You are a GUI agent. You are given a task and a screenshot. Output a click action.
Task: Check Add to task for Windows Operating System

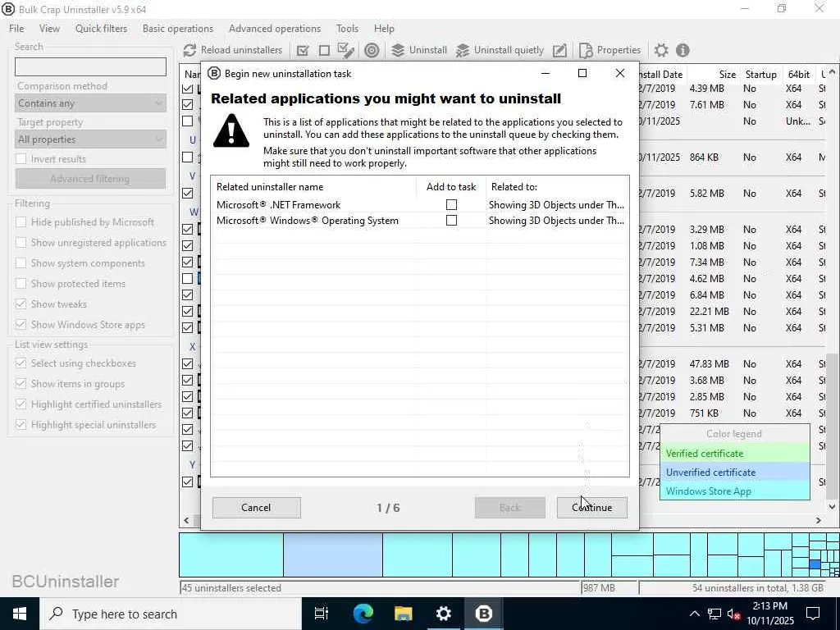(x=452, y=220)
